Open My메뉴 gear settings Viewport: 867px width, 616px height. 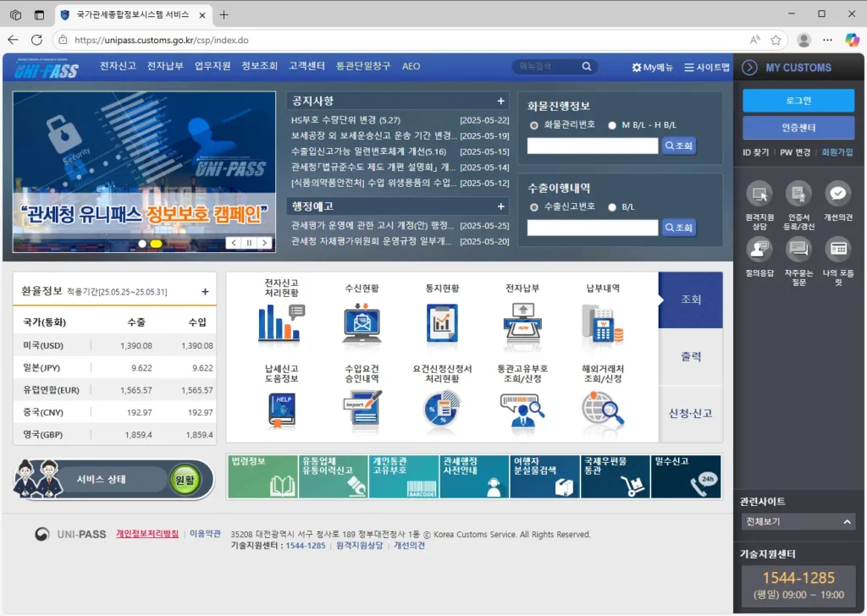653,68
